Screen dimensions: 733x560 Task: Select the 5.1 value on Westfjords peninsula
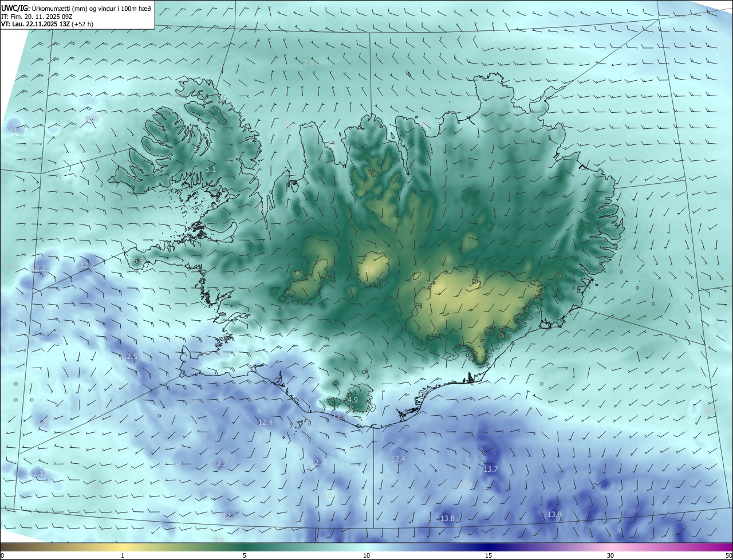(x=211, y=169)
